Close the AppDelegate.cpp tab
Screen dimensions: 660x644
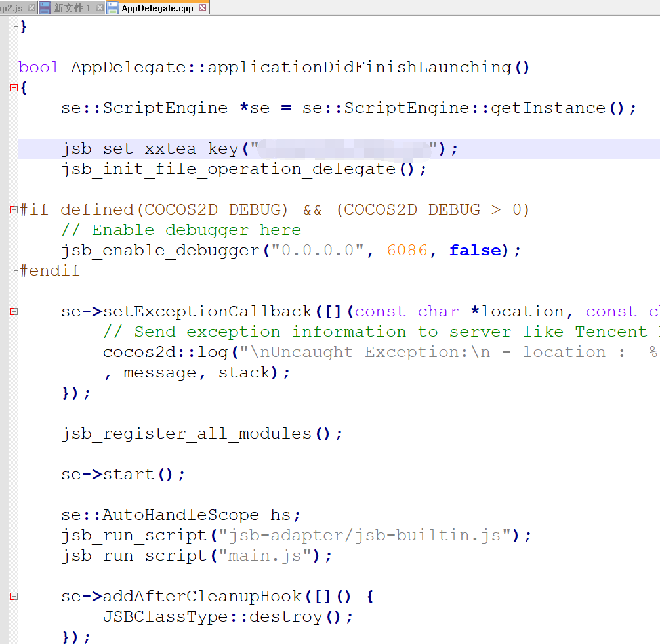tap(203, 8)
